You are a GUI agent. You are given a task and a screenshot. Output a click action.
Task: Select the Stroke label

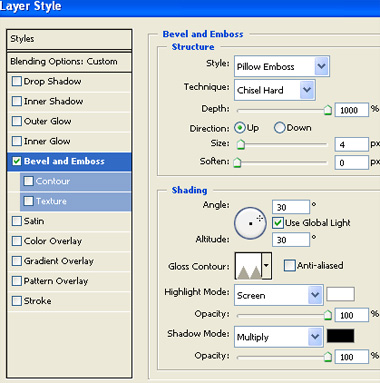[38, 301]
